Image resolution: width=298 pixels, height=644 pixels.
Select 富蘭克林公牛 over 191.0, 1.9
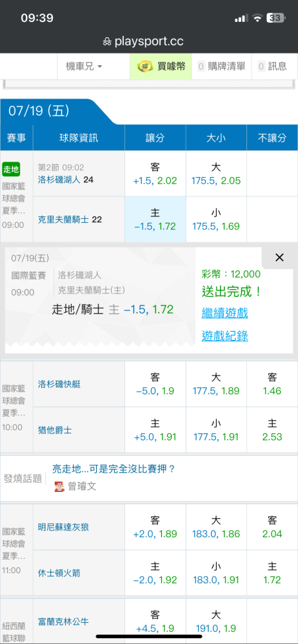click(216, 621)
